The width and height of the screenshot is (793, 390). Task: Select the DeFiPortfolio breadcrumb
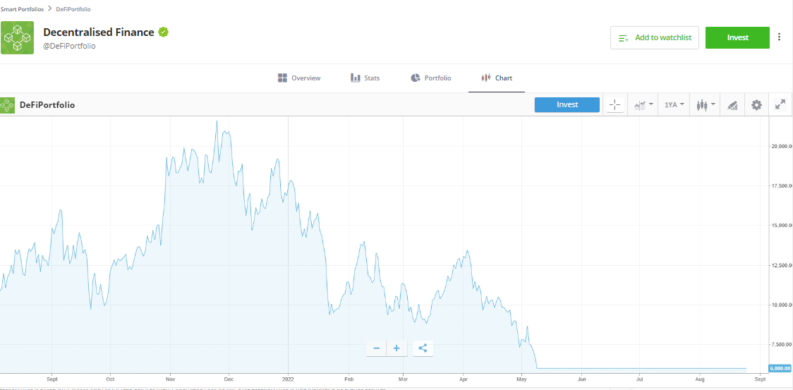click(x=73, y=9)
